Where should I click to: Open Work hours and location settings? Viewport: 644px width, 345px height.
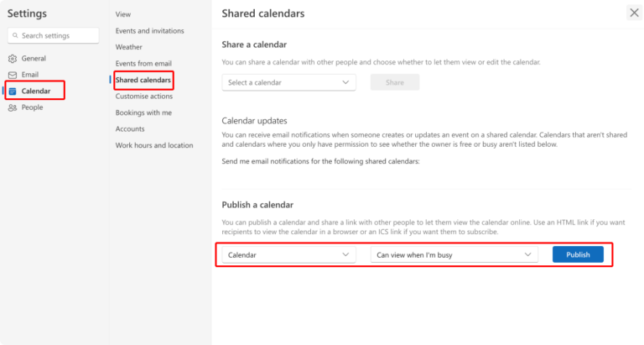154,145
